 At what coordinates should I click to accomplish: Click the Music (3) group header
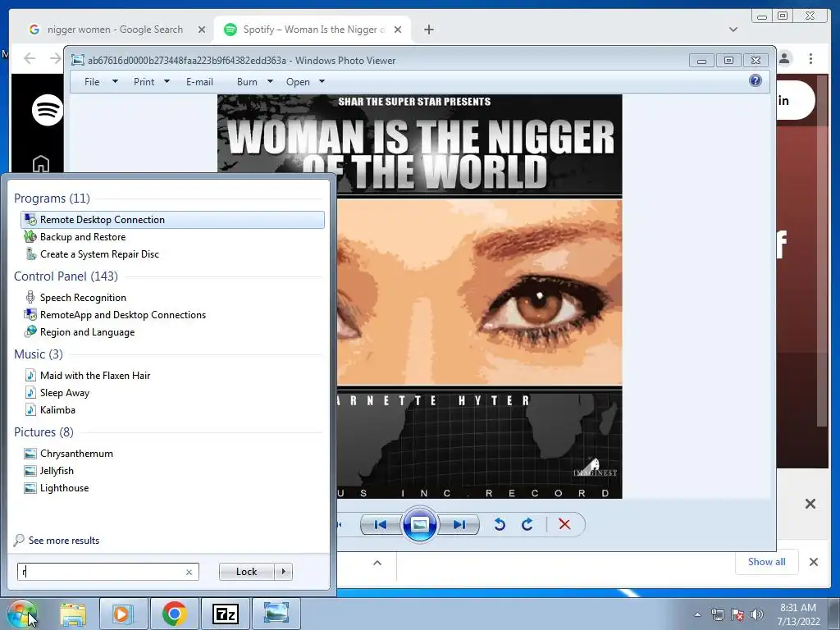[x=39, y=354]
